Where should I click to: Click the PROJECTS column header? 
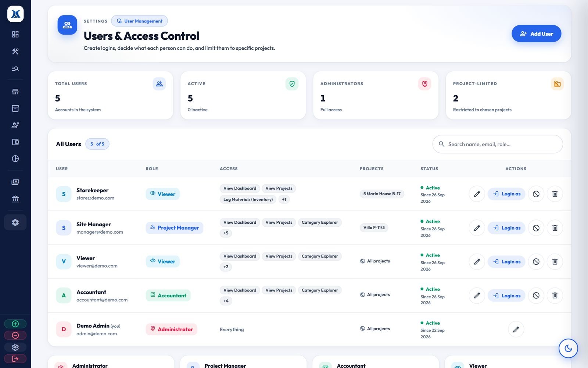click(372, 169)
